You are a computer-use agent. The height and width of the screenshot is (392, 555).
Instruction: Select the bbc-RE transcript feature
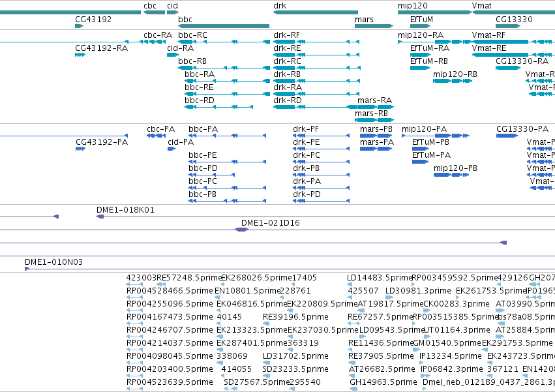227,94
